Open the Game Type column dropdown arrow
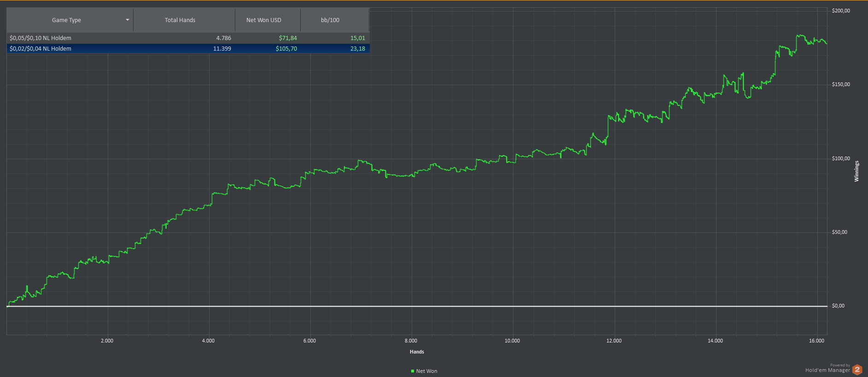The image size is (868, 377). point(128,20)
